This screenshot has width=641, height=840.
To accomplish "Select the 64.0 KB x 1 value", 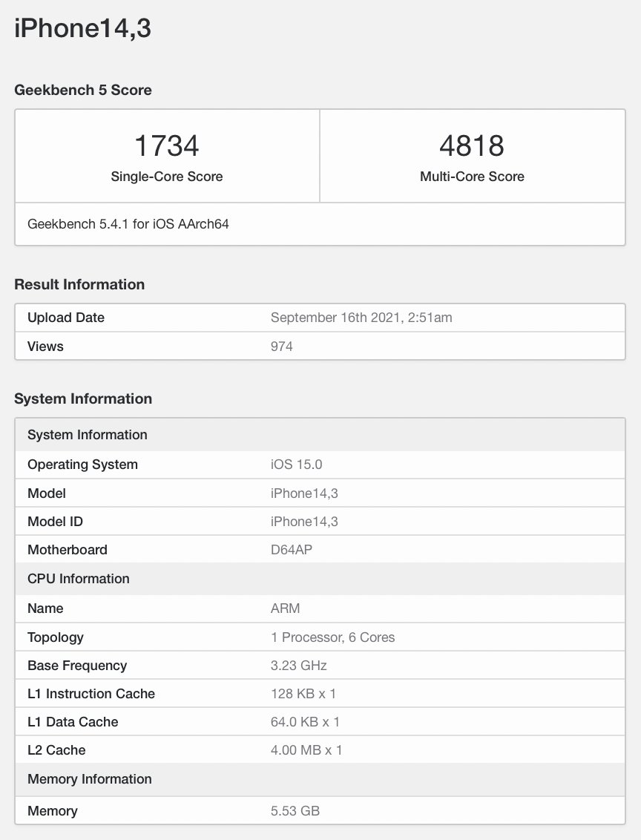I will [305, 722].
